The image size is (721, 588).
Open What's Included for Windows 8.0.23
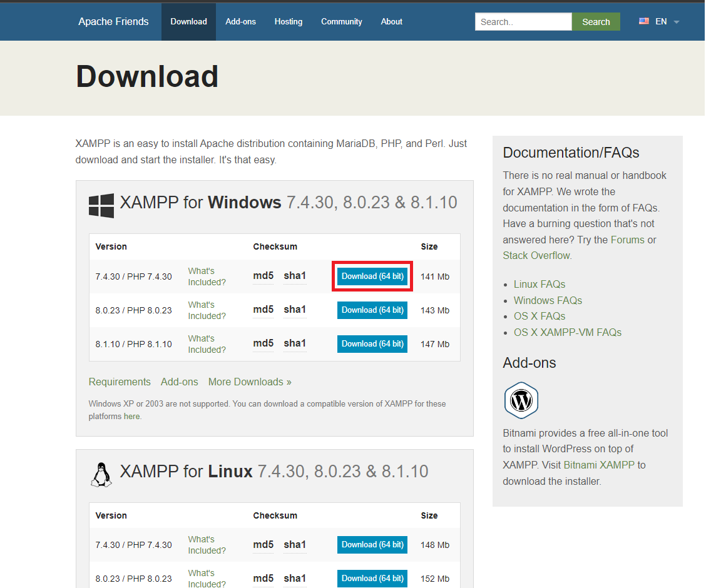[x=207, y=310]
